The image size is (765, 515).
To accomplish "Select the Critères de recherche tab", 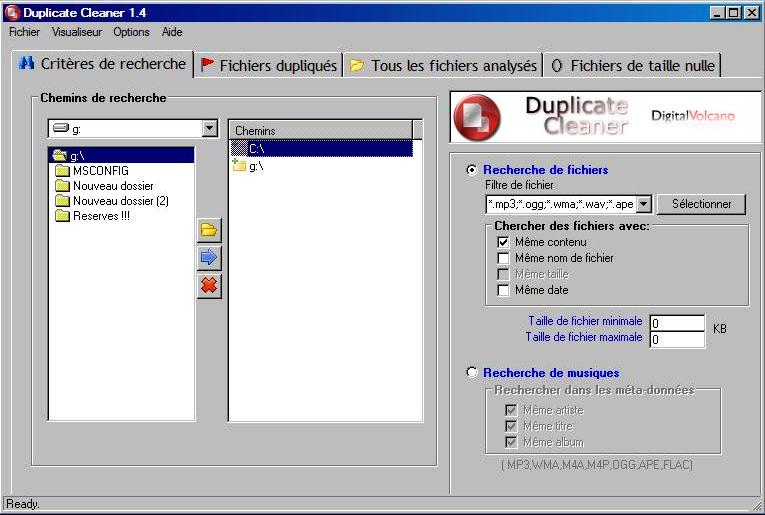I will tap(102, 64).
